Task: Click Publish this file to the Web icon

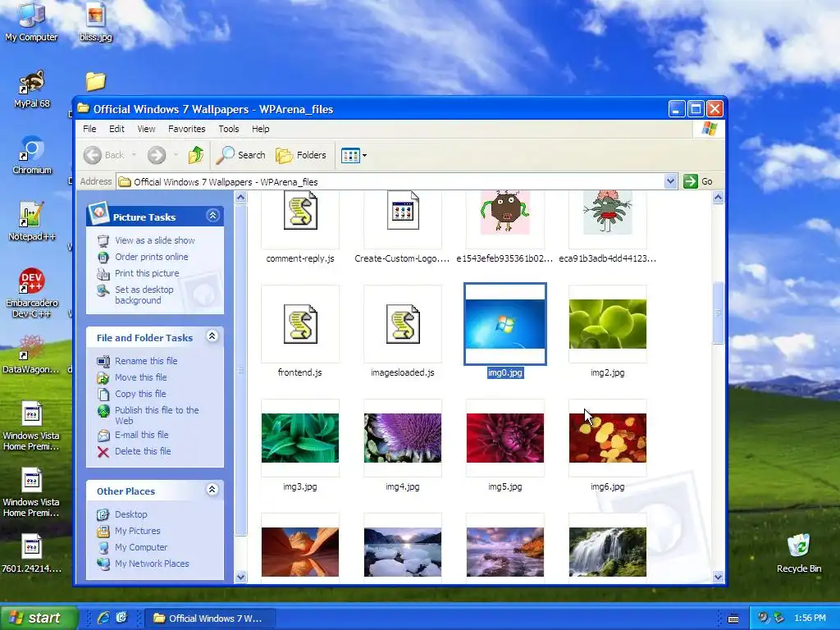Action: (x=103, y=412)
